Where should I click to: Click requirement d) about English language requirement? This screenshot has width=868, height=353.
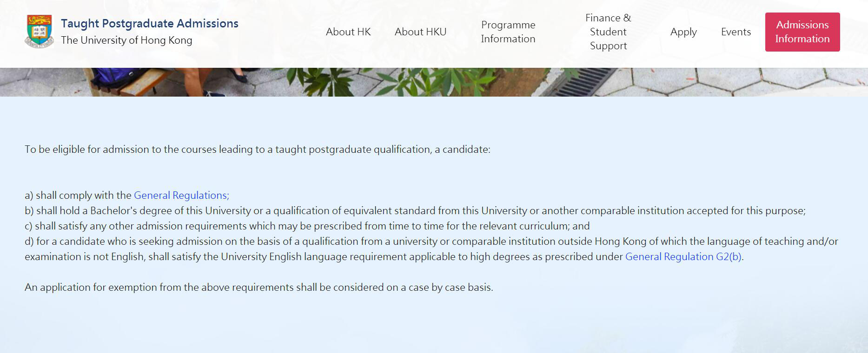(431, 242)
